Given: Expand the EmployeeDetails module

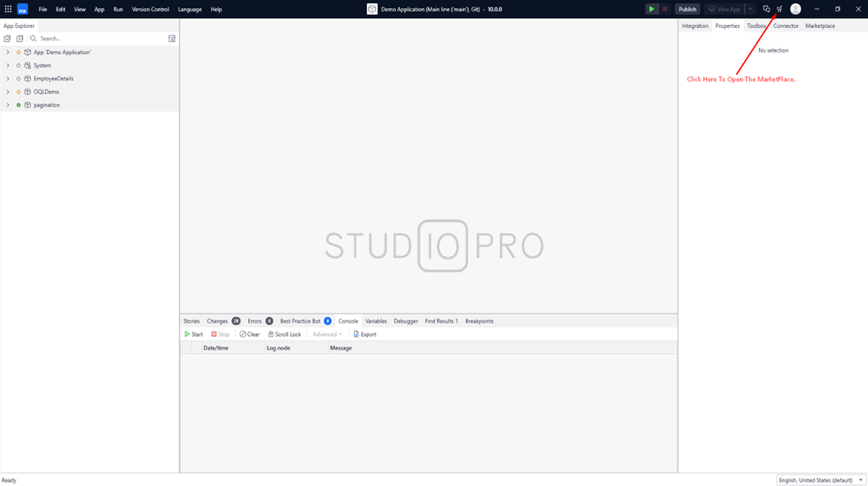Looking at the screenshot, I should 7,78.
